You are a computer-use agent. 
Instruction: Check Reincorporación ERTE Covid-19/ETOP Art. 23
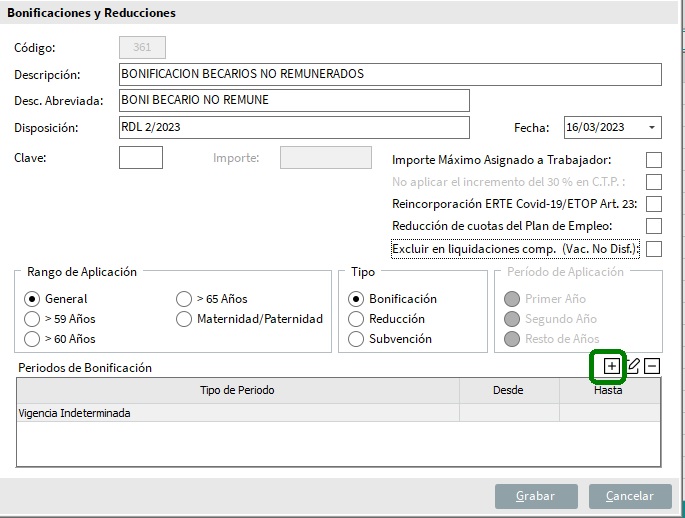point(654,204)
